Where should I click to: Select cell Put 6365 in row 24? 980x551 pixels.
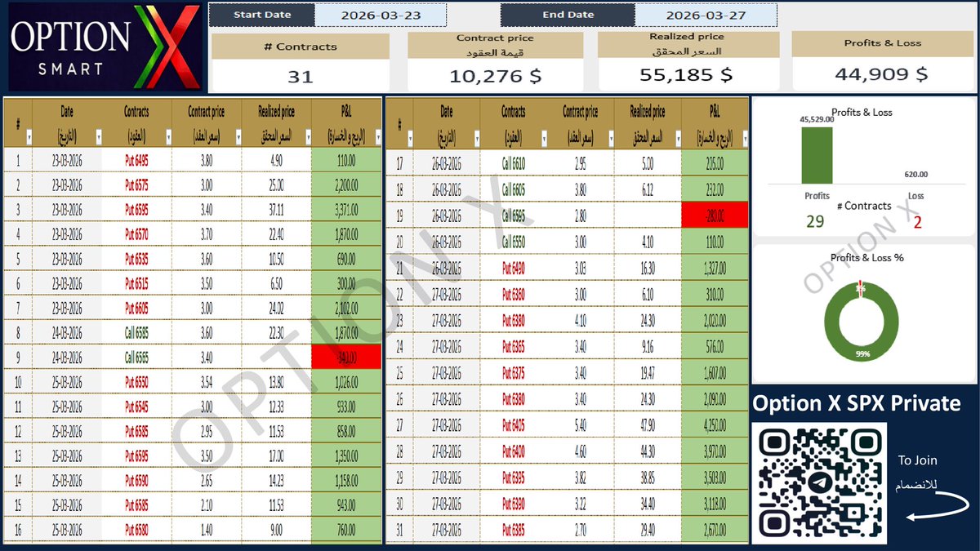tap(514, 346)
